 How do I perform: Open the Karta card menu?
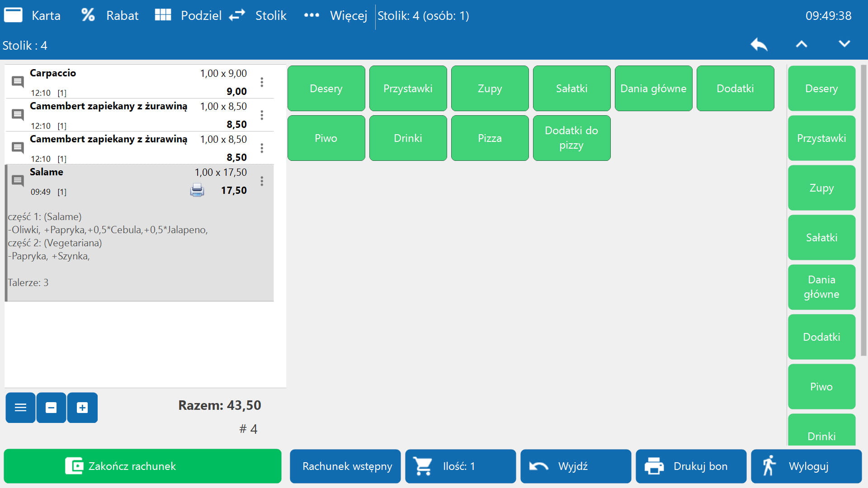[x=33, y=15]
